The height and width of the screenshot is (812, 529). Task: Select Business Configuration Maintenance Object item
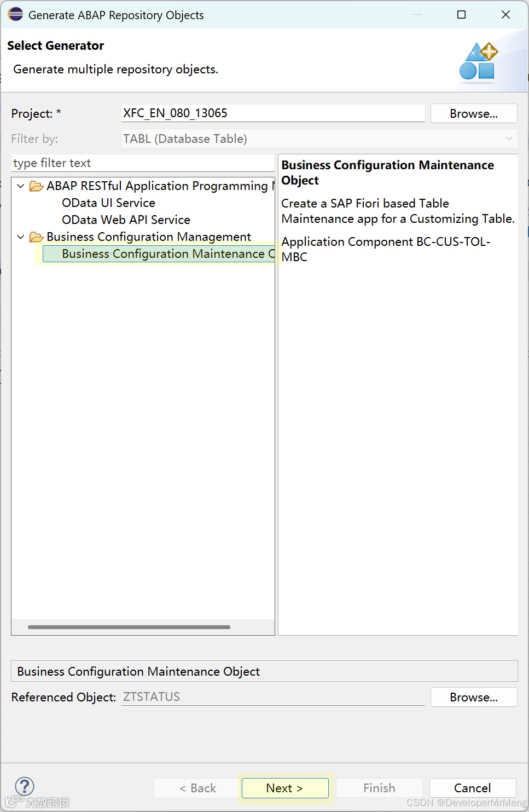159,254
